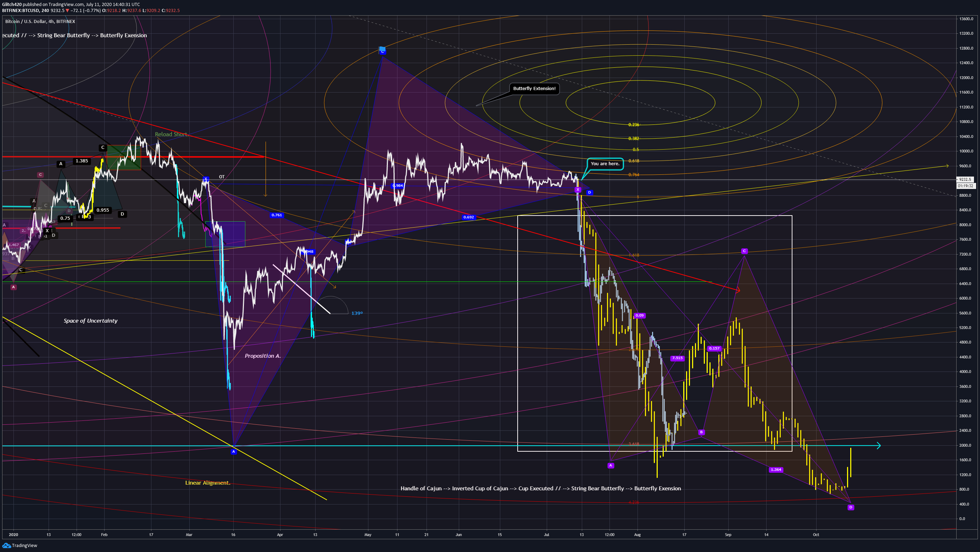Click the 2020 label on the time axis

[13, 535]
